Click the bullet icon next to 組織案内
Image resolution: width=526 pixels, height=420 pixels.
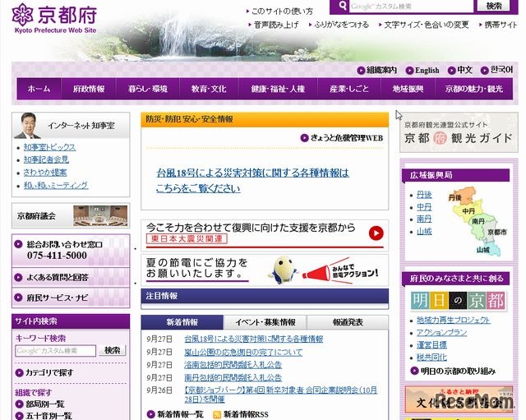pyautogui.click(x=361, y=71)
